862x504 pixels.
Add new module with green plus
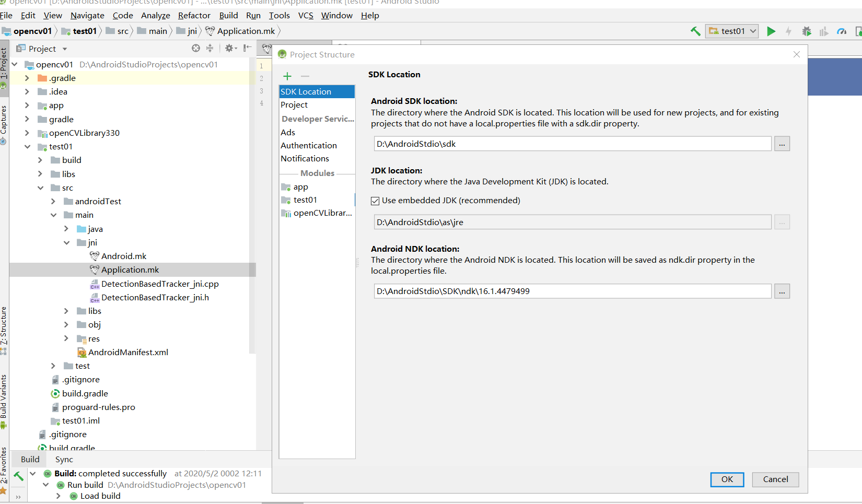[287, 76]
